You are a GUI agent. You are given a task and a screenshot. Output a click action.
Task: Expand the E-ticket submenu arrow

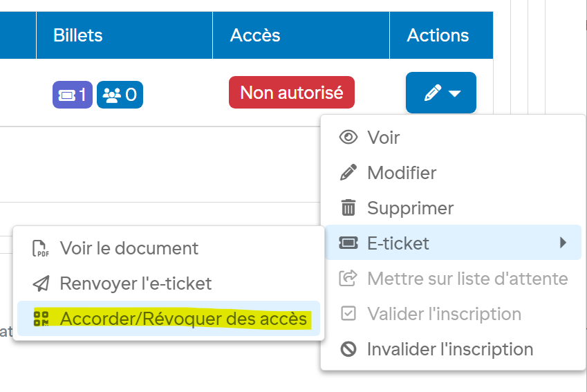click(x=563, y=243)
